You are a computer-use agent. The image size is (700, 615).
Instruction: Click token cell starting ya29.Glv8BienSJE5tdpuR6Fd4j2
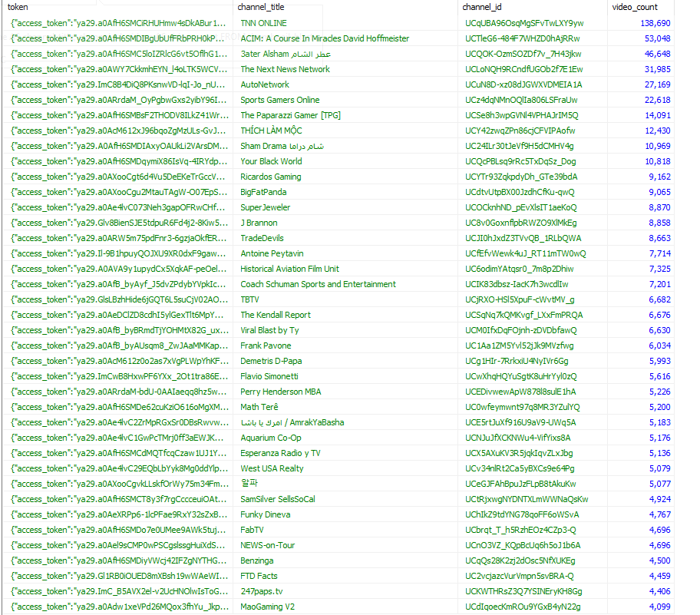tap(119, 223)
